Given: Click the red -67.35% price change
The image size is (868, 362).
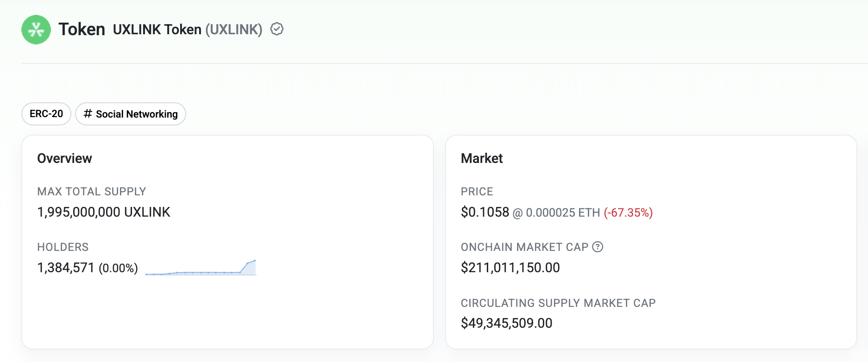Looking at the screenshot, I should pyautogui.click(x=628, y=212).
